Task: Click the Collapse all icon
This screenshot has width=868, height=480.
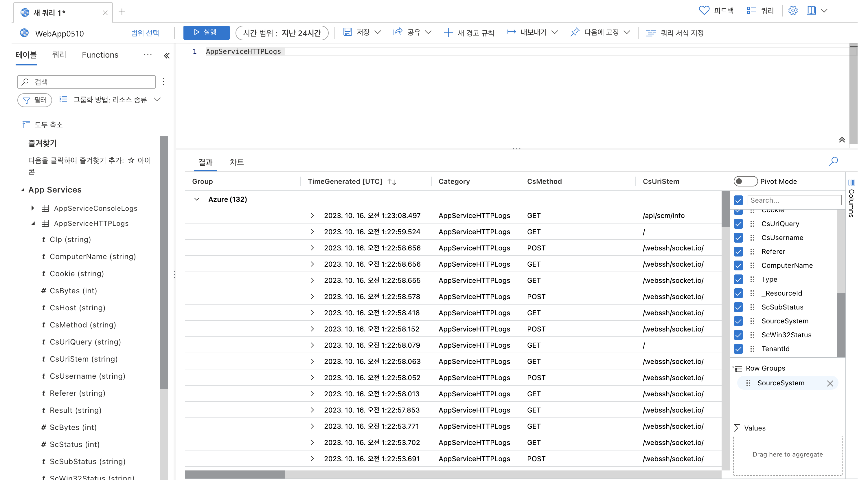Action: click(x=26, y=124)
